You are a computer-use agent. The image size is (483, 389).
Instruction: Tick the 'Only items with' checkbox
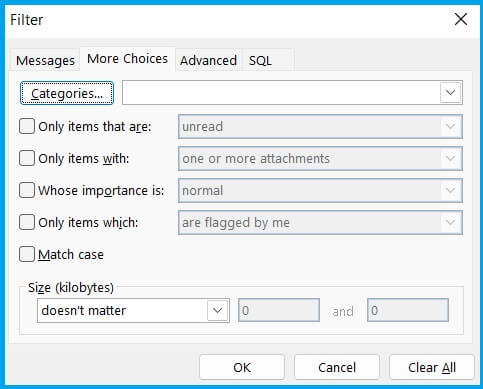click(27, 158)
